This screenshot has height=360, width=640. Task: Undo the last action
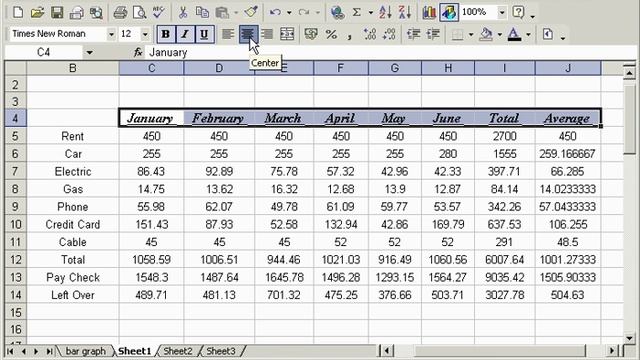pyautogui.click(x=275, y=12)
